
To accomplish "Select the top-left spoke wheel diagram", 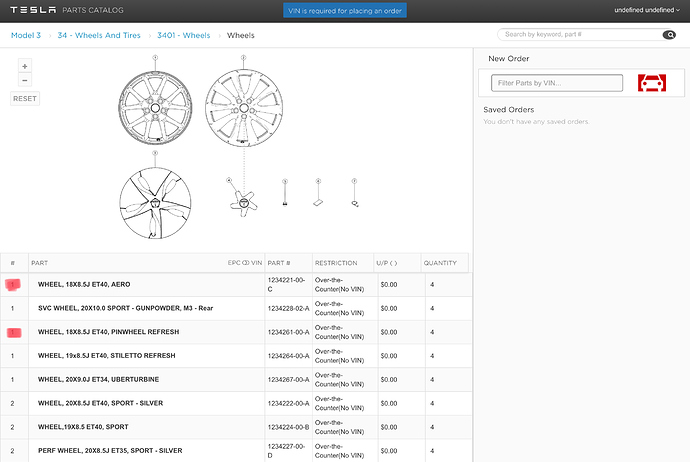I will tap(155, 108).
